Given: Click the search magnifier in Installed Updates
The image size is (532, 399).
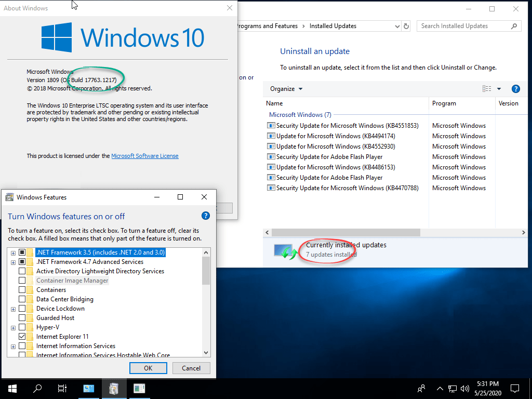Looking at the screenshot, I should (514, 26).
